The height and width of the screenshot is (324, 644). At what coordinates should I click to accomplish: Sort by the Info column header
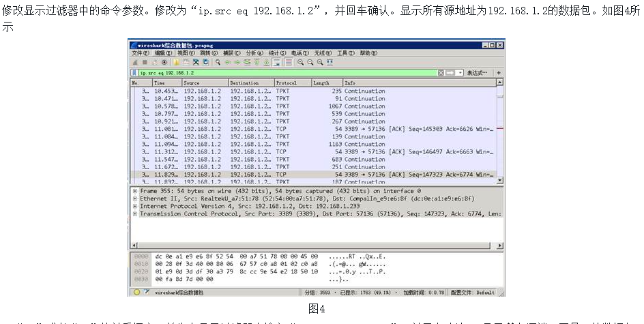[420, 83]
